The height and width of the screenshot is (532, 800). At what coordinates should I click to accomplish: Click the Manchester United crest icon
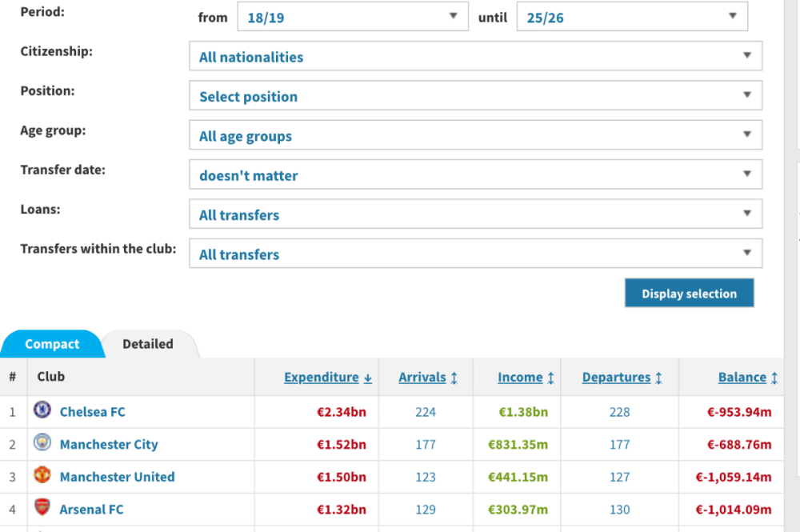point(42,476)
